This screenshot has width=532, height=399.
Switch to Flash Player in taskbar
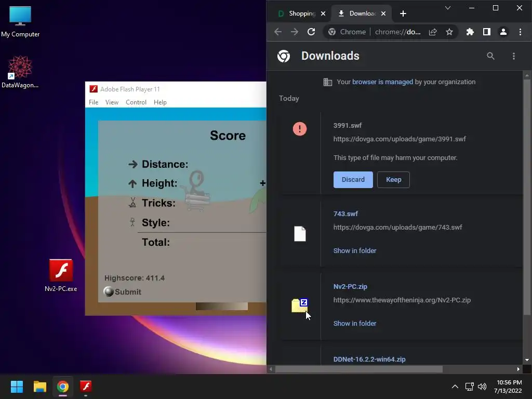[x=86, y=387]
